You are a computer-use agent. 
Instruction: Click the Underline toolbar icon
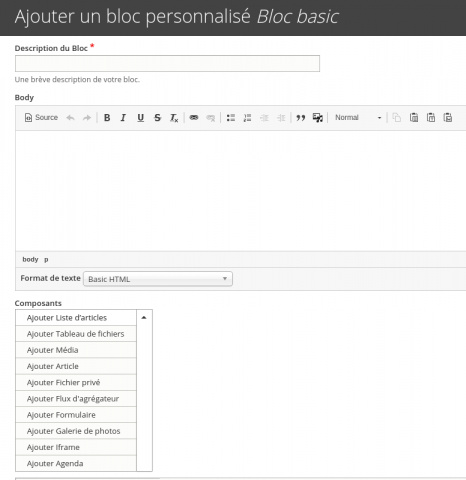click(x=140, y=118)
